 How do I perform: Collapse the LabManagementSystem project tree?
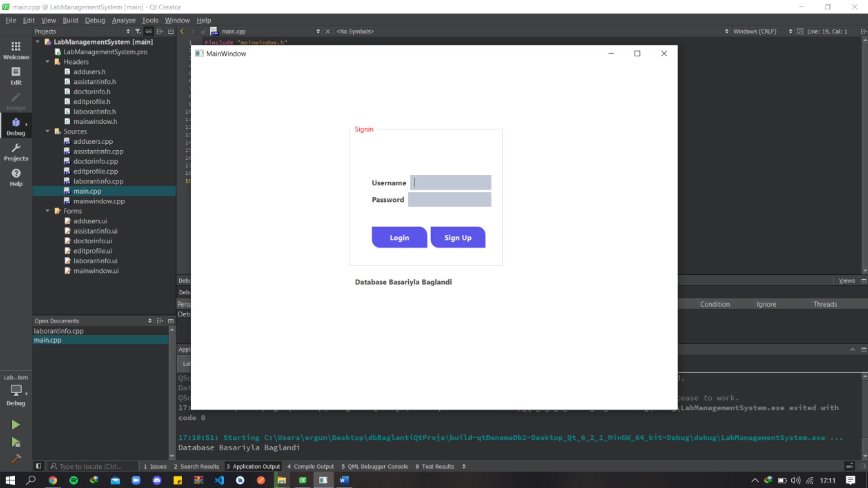pyautogui.click(x=38, y=42)
